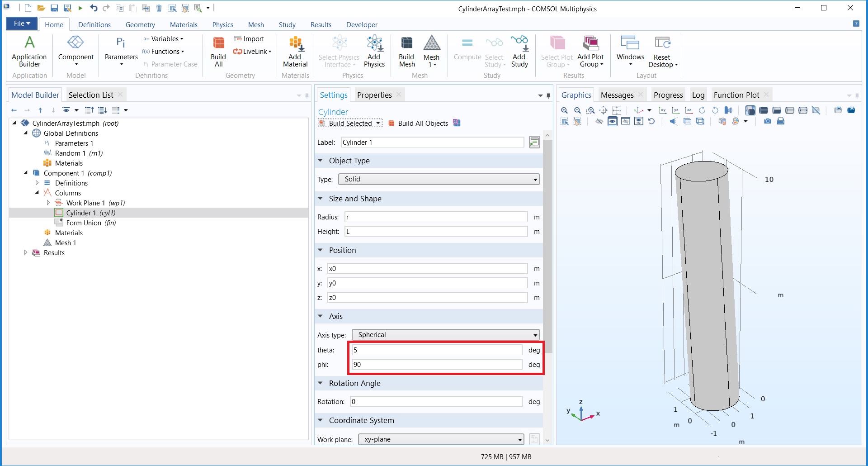
Task: Click the image snapshot camera icon
Action: point(768,121)
